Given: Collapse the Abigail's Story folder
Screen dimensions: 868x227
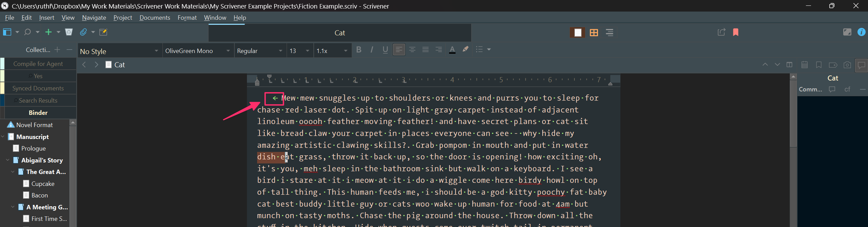Looking at the screenshot, I should 8,160.
